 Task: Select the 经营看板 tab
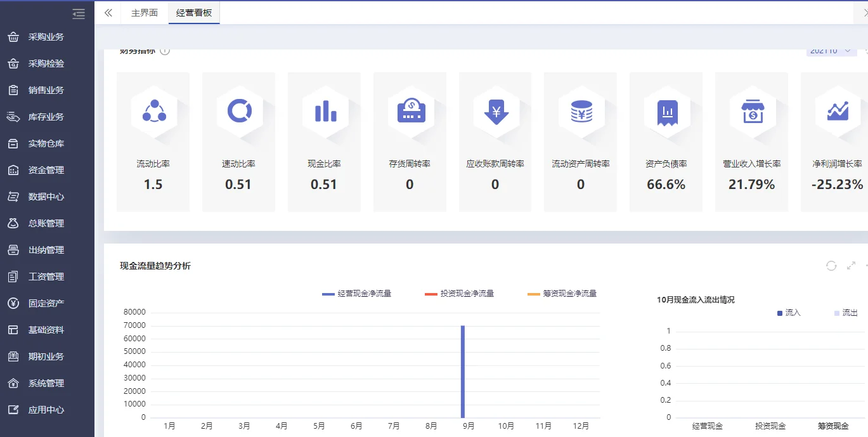coord(194,13)
